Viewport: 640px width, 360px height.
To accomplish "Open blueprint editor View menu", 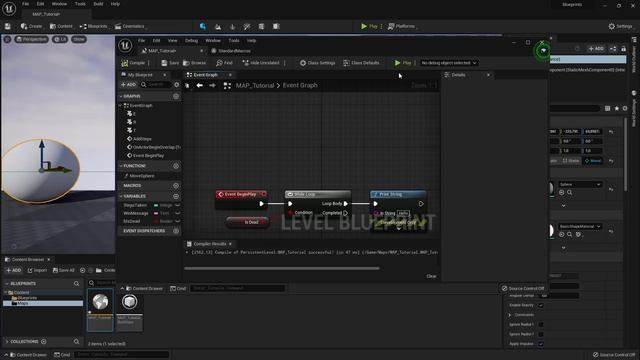I will click(173, 41).
